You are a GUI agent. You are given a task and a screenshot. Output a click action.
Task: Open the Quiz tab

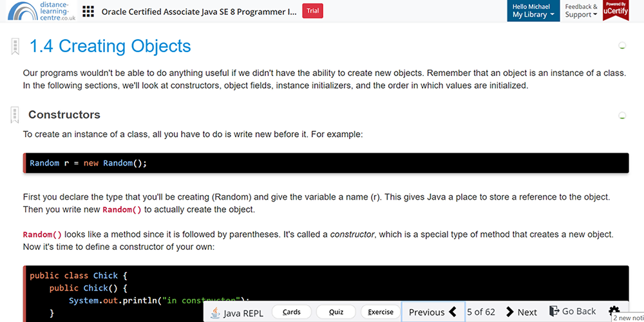[336, 312]
